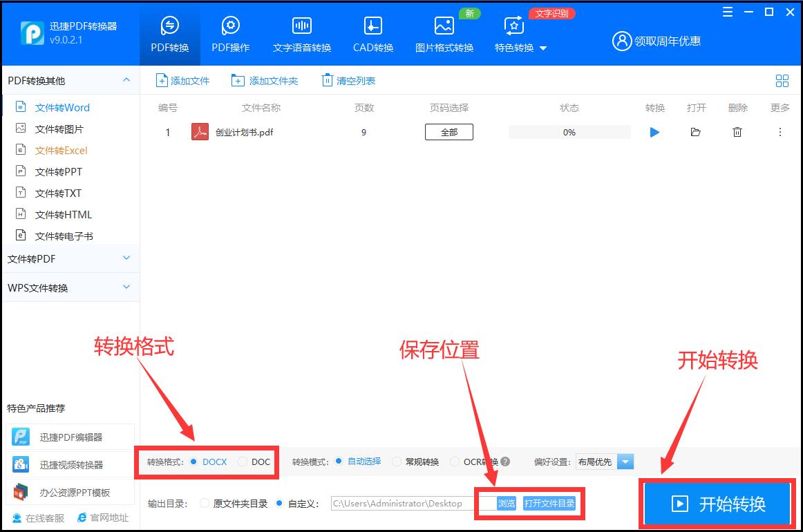Viewport: 803px width, 532px height.
Task: Click the 全部 page range selector
Action: [448, 131]
